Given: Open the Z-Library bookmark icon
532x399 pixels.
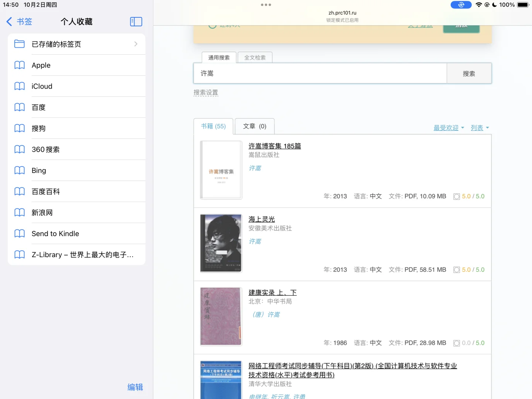Looking at the screenshot, I should [x=20, y=255].
